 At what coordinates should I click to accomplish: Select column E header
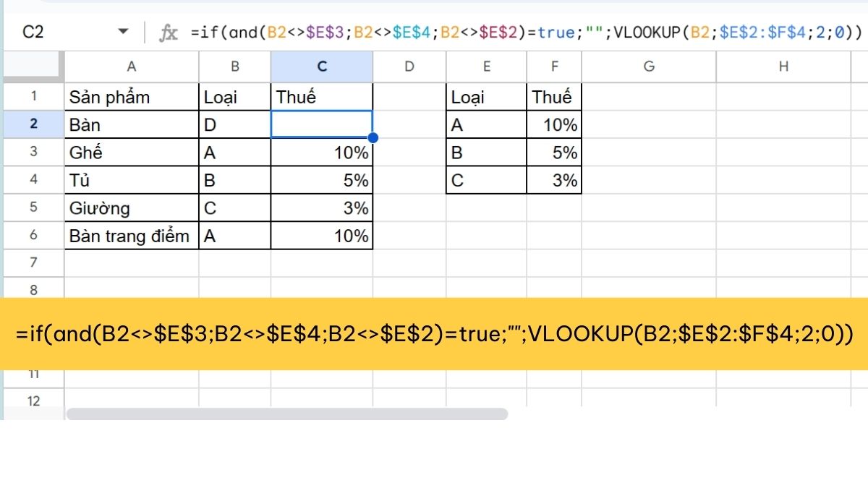(x=486, y=67)
